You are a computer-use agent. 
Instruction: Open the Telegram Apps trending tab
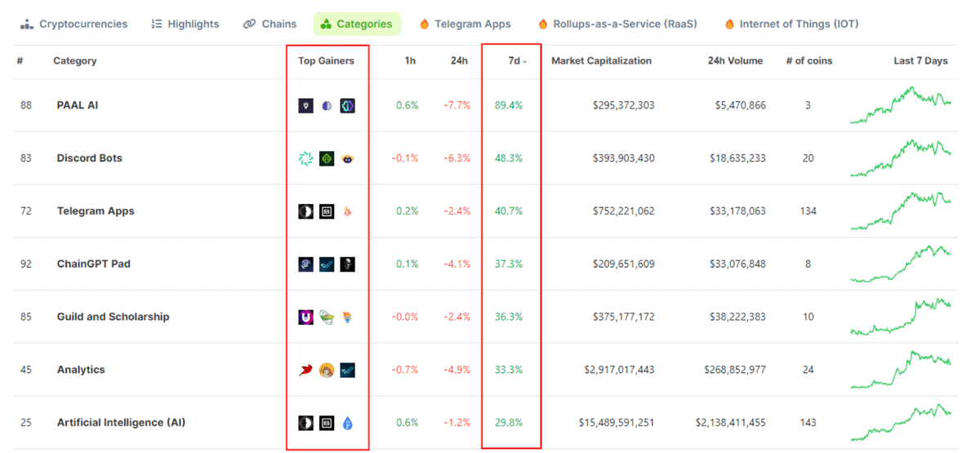(x=465, y=24)
